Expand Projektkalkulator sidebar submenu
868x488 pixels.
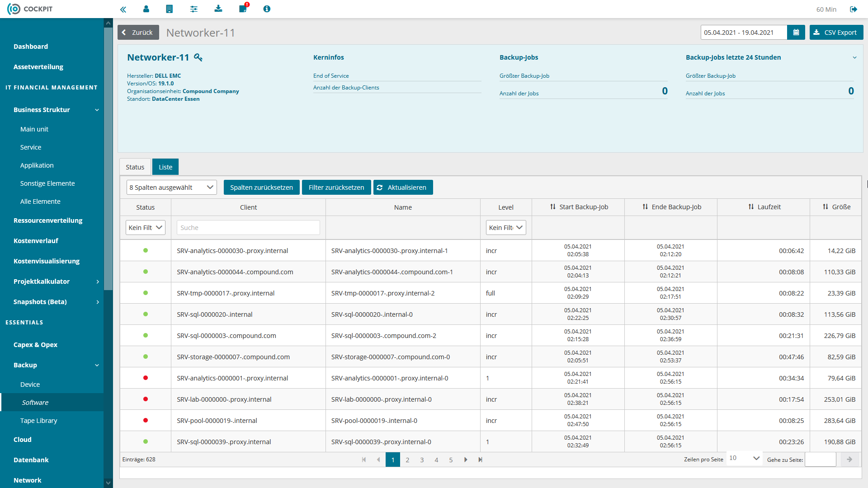97,282
